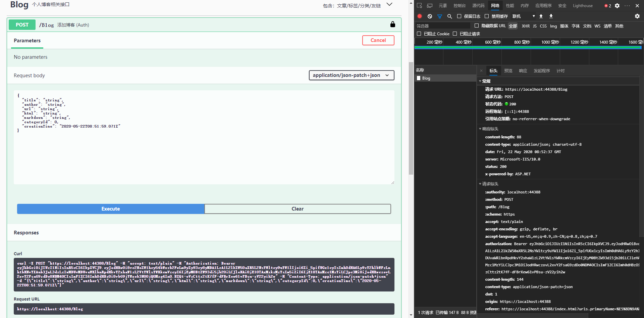The width and height of the screenshot is (644, 318).
Task: Open network search with magnifier icon
Action: pos(450,16)
